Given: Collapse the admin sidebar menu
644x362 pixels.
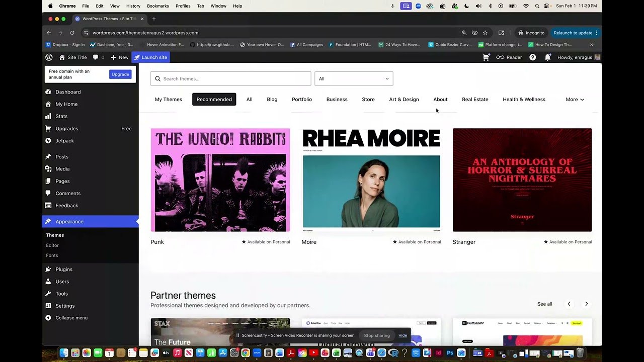Looking at the screenshot, I should point(71,318).
